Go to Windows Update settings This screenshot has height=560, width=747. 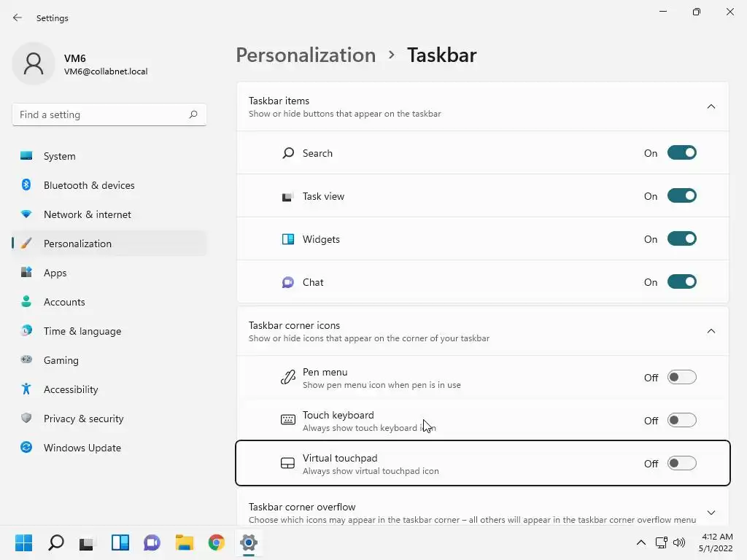click(82, 448)
